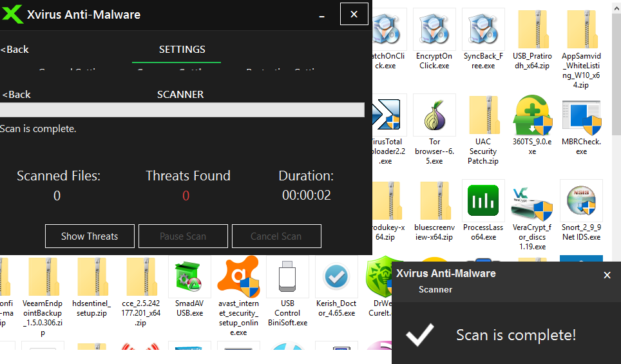Click the Pause Scan button
The height and width of the screenshot is (364, 621).
(x=183, y=236)
